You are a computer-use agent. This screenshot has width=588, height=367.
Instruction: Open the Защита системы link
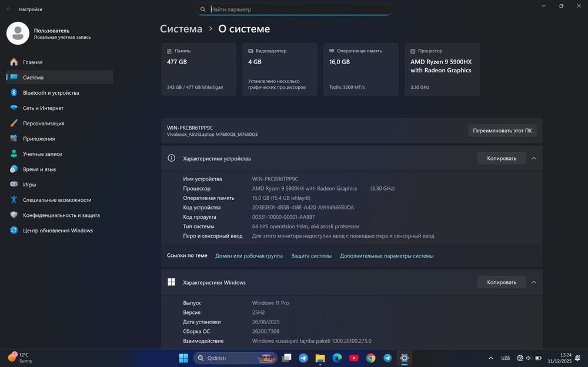pos(311,256)
